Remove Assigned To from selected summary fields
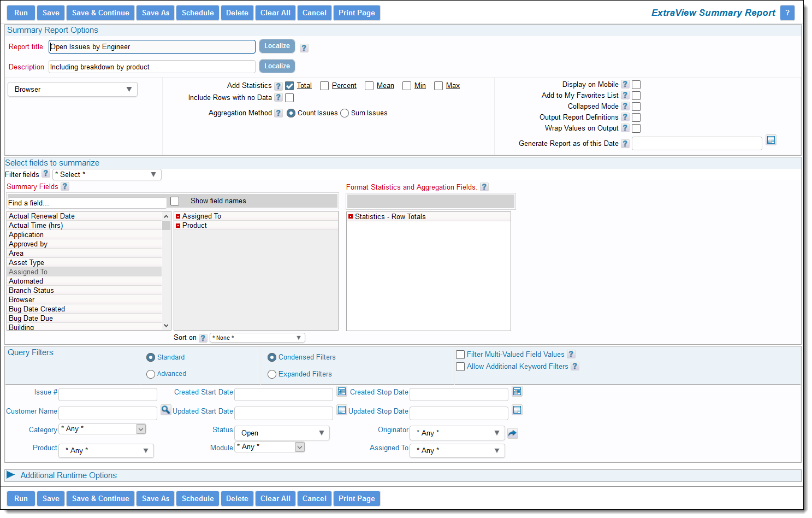 coord(178,216)
